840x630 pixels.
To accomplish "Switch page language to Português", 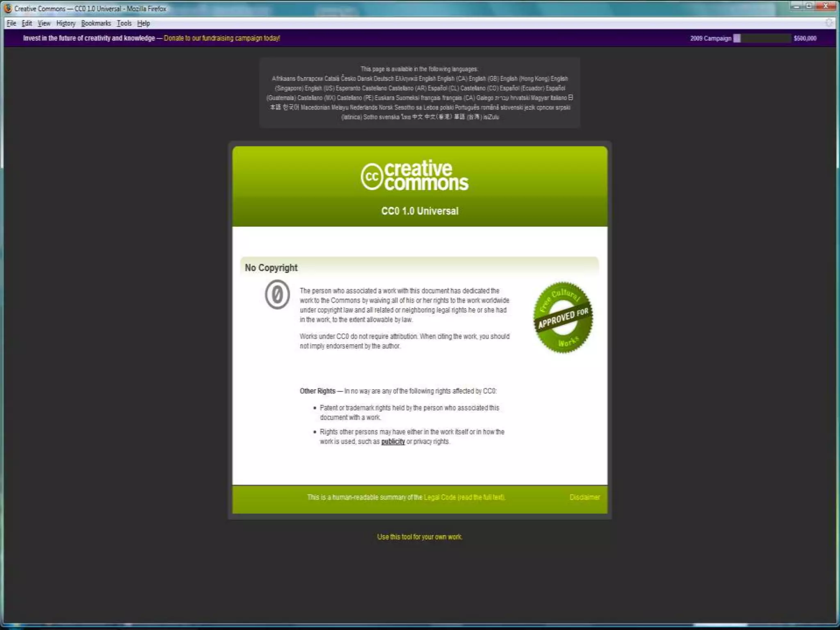I will [x=467, y=107].
